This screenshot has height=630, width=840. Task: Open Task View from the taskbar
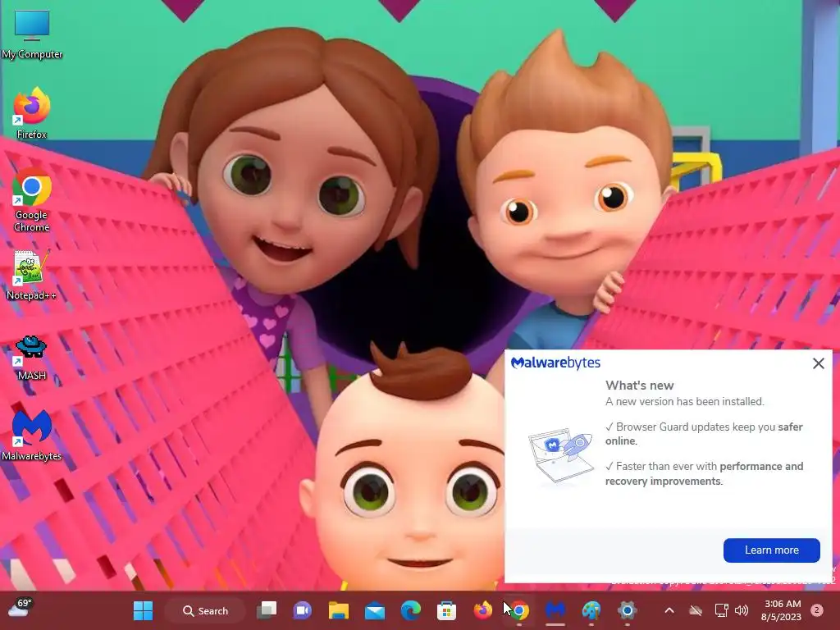click(267, 610)
